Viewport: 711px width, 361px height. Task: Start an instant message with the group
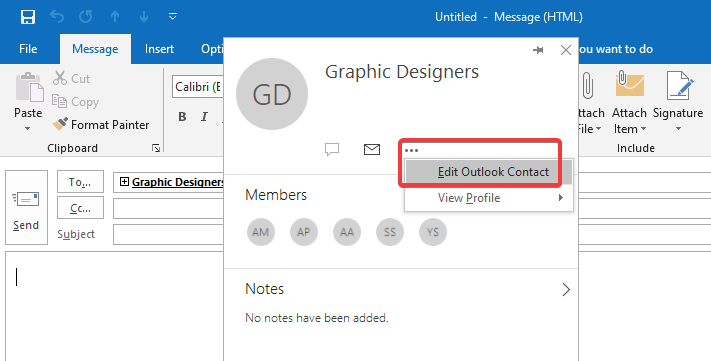click(332, 149)
